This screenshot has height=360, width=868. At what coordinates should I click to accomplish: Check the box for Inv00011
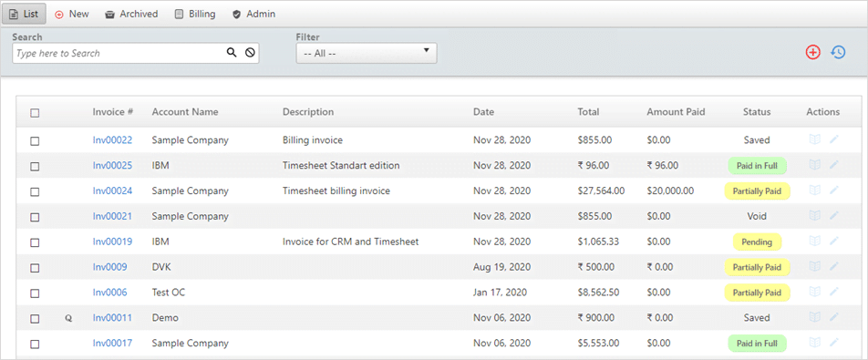pyautogui.click(x=35, y=318)
